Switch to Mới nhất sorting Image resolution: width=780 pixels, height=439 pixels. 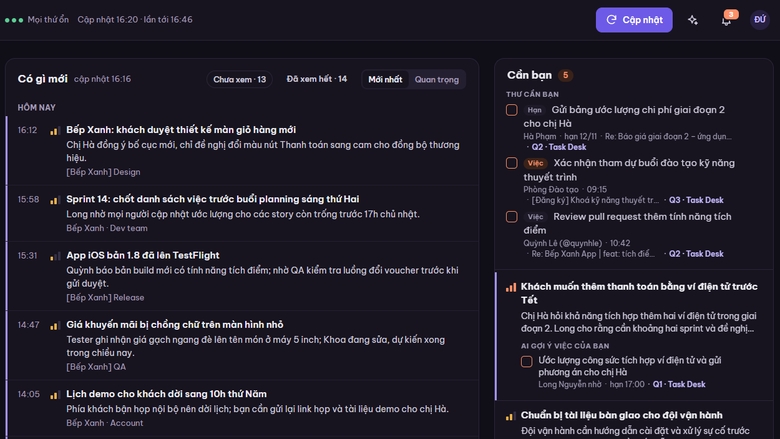click(385, 80)
